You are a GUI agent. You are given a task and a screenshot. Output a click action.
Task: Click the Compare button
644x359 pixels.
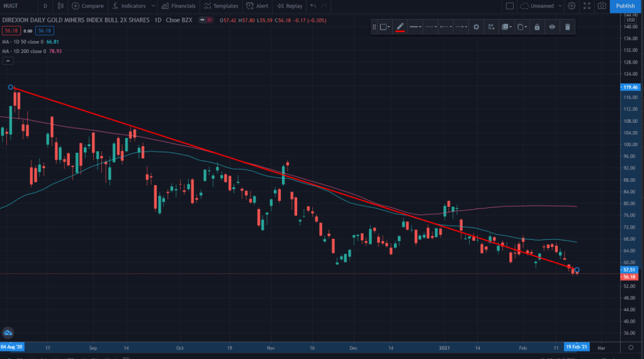tap(88, 6)
